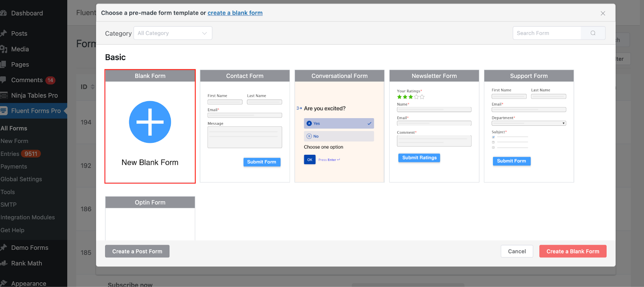Open Dashboard in the WordPress sidebar
644x287 pixels.
(27, 13)
